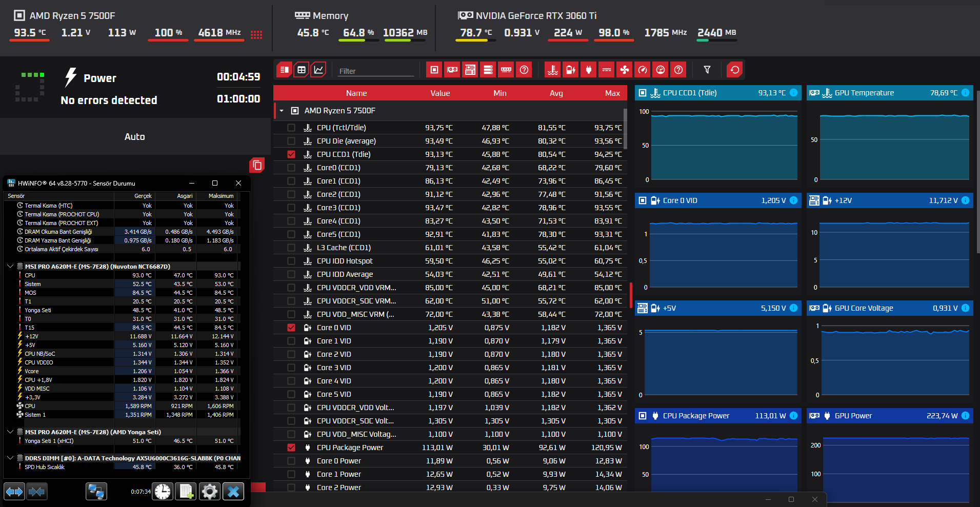Open info for the GPU Power graph

coord(965,416)
